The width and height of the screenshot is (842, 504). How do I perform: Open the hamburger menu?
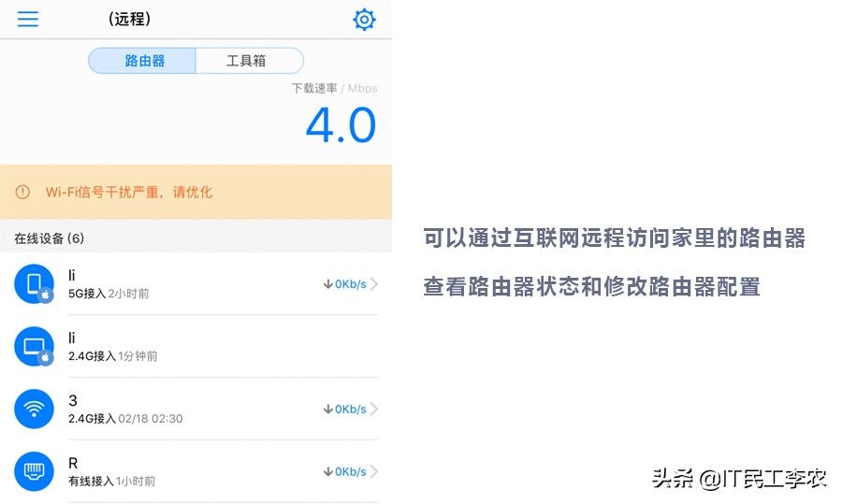pos(28,20)
